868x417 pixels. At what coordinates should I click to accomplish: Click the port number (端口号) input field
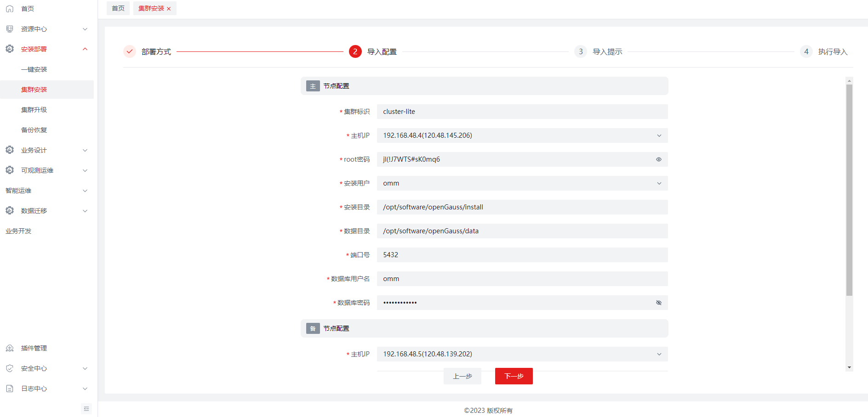click(x=522, y=255)
